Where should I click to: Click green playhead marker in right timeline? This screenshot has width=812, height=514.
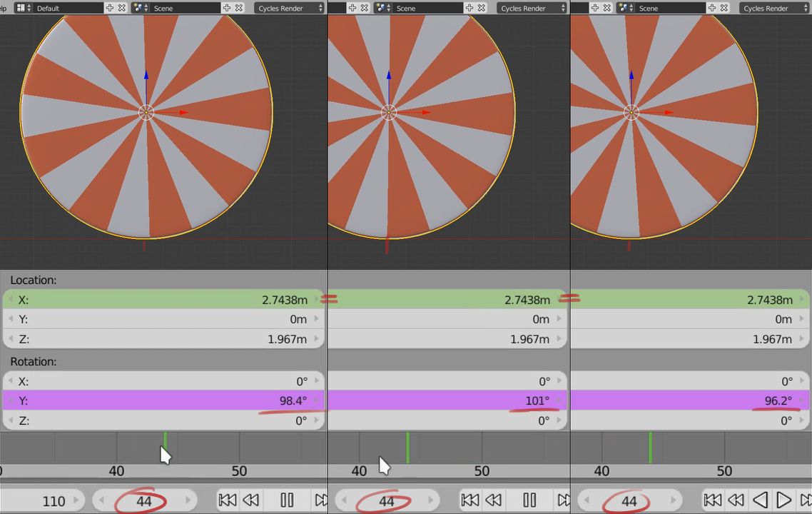[x=651, y=448]
